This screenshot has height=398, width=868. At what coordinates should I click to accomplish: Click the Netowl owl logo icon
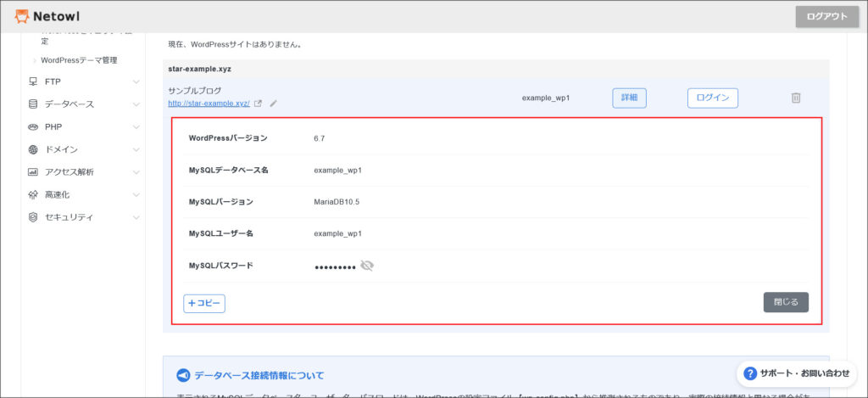click(21, 17)
